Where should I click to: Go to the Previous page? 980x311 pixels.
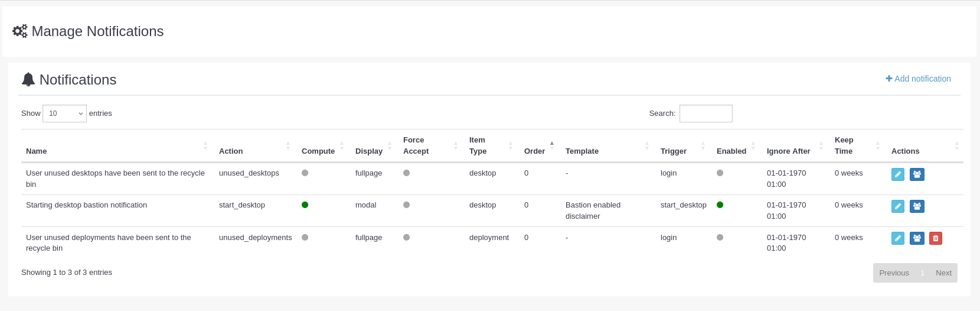[894, 273]
